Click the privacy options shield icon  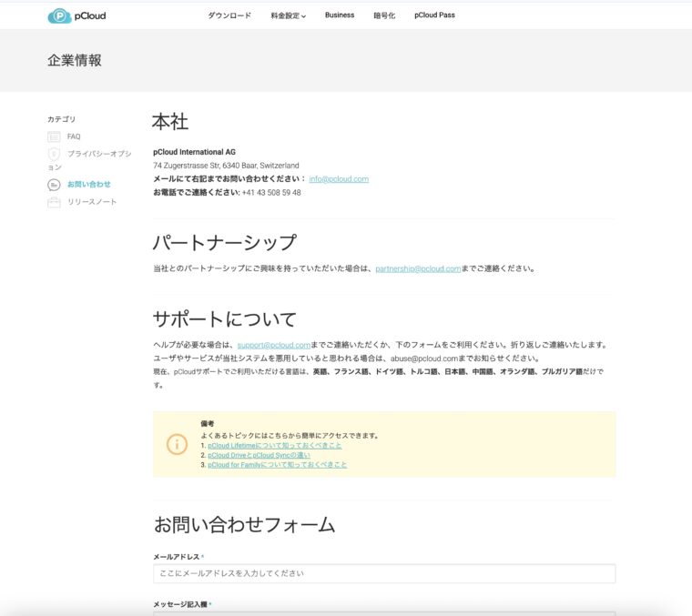click(54, 155)
